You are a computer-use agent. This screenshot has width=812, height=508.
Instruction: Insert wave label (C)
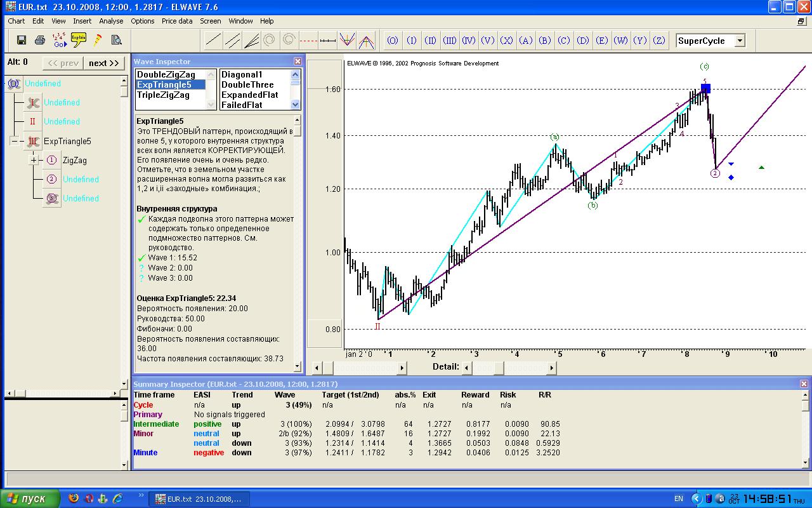pyautogui.click(x=564, y=41)
